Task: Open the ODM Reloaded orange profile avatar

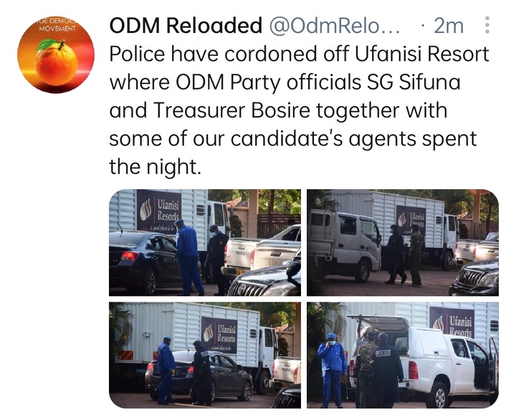Action: pos(56,54)
